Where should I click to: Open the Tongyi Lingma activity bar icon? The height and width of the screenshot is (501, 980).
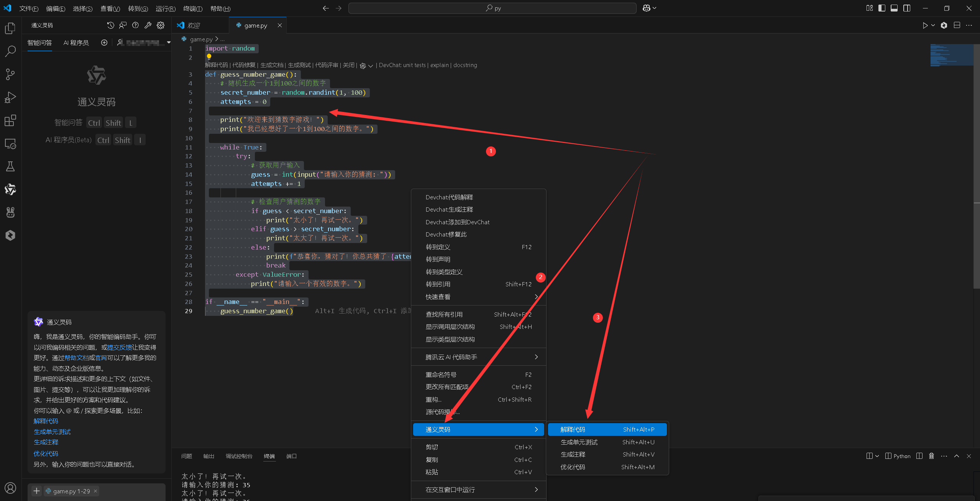click(x=10, y=189)
